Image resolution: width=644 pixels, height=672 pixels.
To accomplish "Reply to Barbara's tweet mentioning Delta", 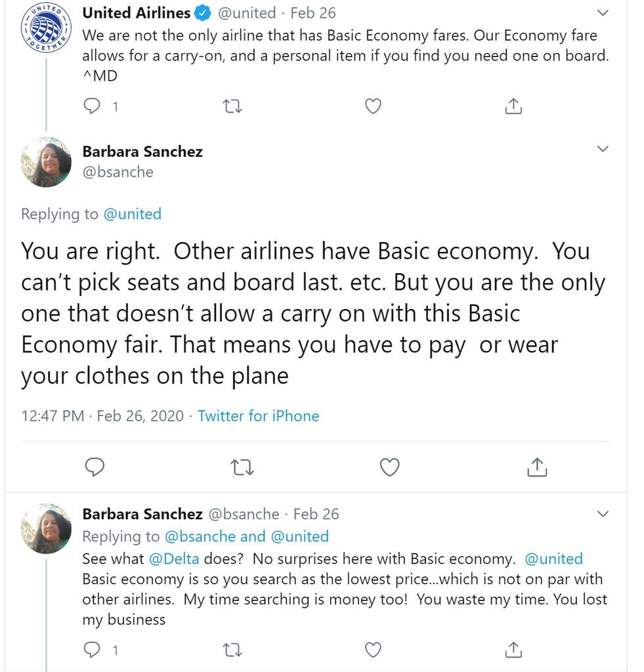I will coord(91,650).
